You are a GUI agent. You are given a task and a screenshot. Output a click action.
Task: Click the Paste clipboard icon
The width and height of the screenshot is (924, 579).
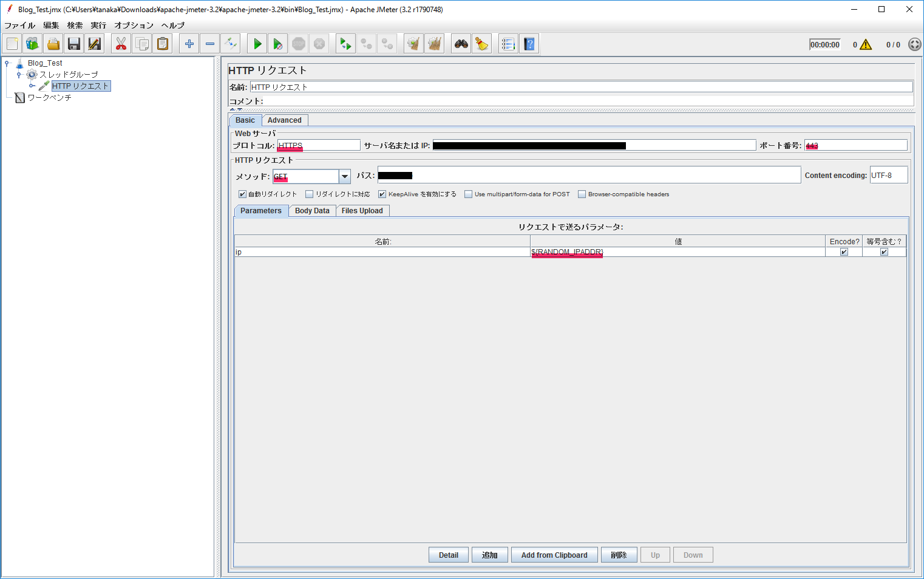(x=163, y=44)
